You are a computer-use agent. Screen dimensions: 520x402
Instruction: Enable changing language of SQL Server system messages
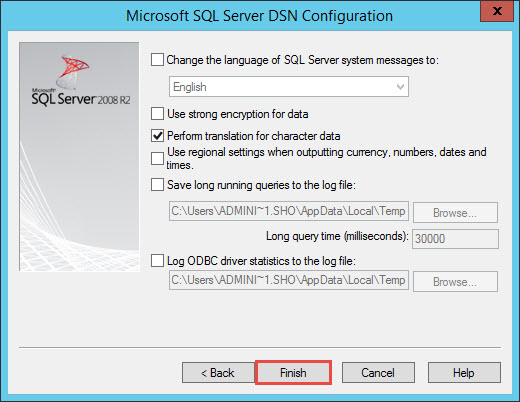pyautogui.click(x=157, y=60)
